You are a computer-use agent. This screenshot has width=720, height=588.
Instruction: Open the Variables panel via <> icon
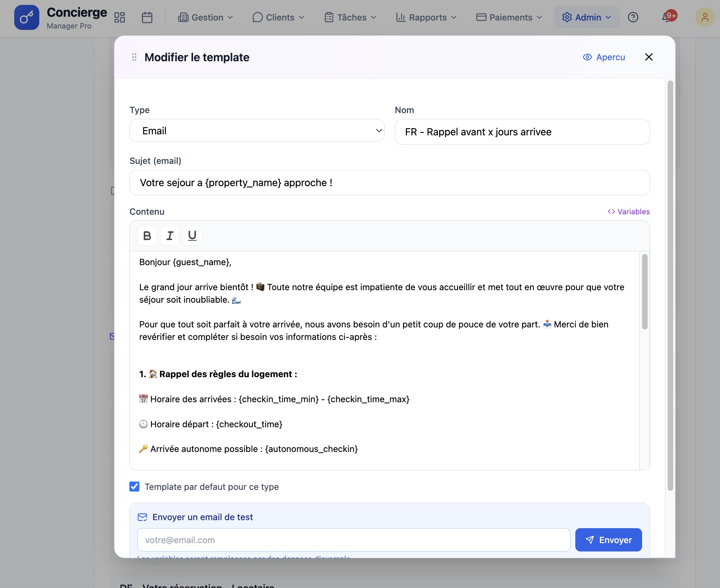611,212
